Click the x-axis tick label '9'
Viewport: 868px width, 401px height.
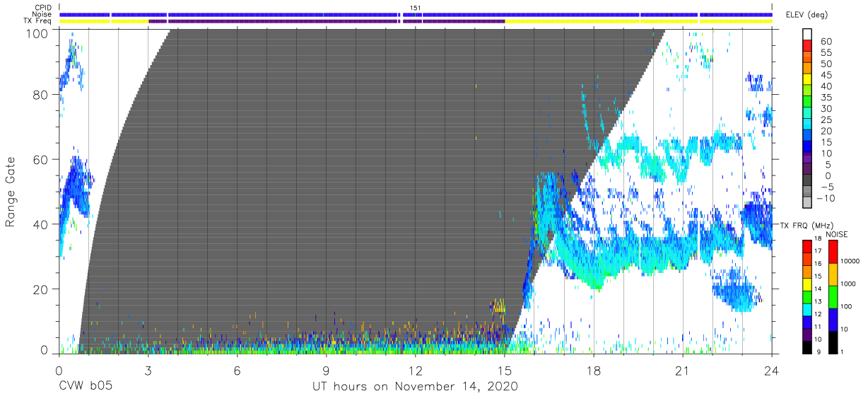(326, 370)
